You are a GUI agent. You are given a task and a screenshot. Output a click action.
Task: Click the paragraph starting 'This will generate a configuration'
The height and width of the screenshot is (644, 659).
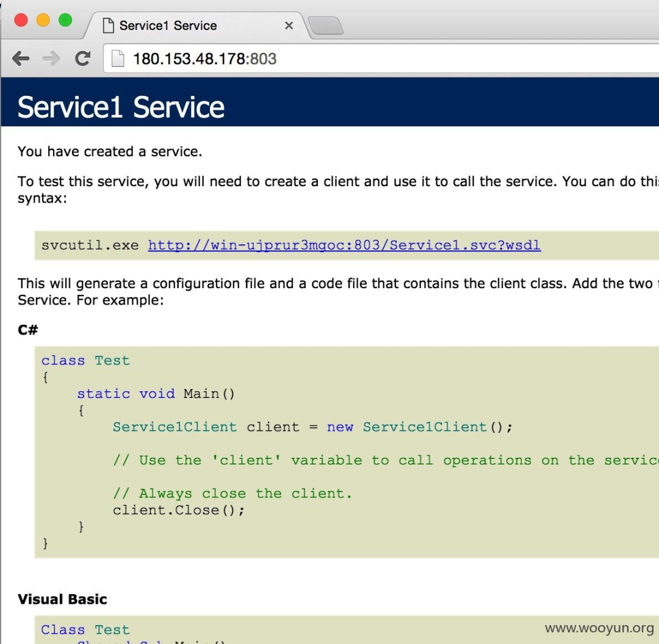point(338,292)
